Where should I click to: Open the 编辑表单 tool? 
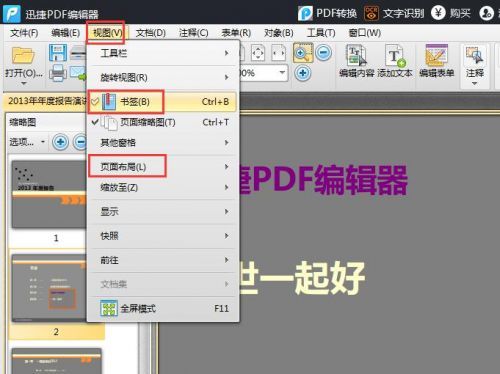point(437,61)
